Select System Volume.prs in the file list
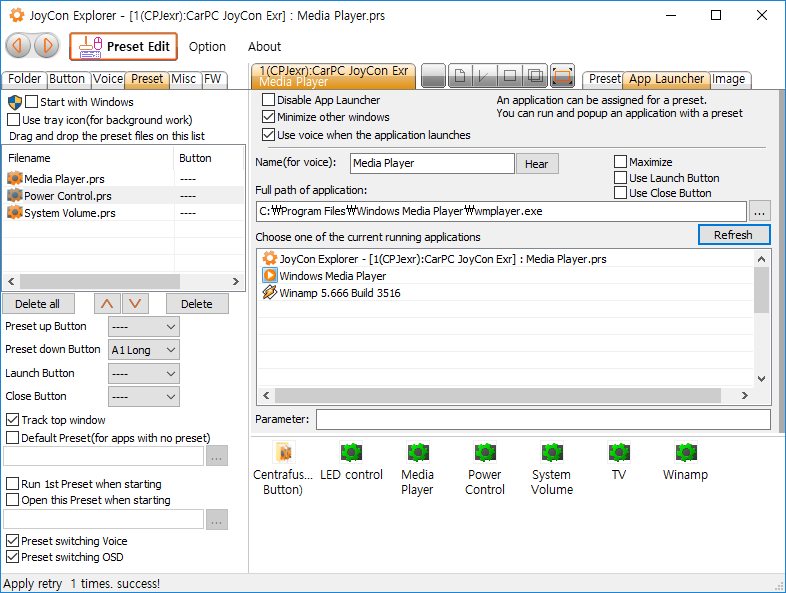This screenshot has height=593, width=786. (x=123, y=213)
